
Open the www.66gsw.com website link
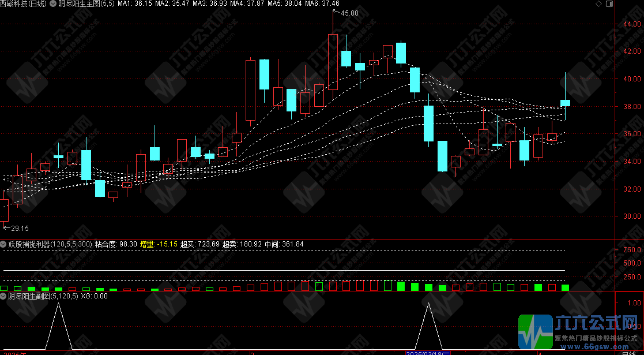point(596,348)
